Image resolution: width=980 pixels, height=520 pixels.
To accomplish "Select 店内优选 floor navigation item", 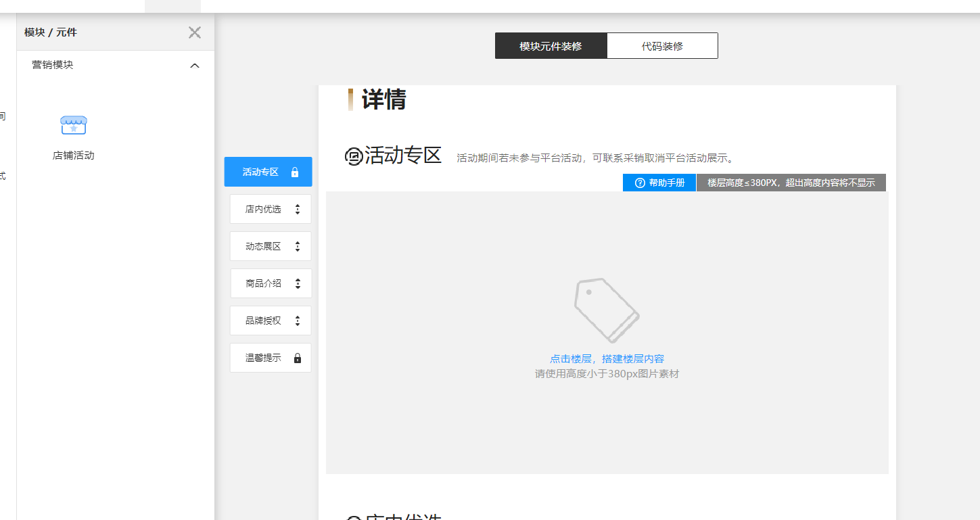I will pos(262,210).
